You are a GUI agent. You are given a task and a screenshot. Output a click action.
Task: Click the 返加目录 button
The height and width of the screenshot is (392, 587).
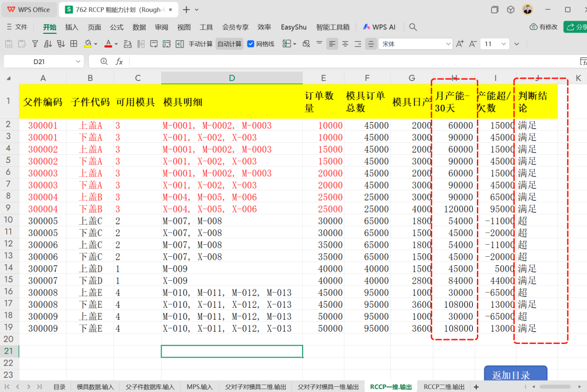pyautogui.click(x=515, y=374)
